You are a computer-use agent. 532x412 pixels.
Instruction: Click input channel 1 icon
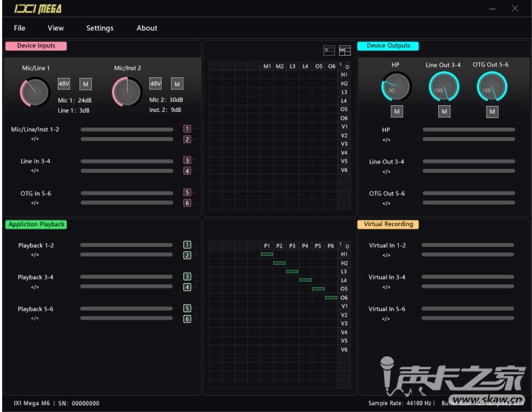click(x=187, y=129)
